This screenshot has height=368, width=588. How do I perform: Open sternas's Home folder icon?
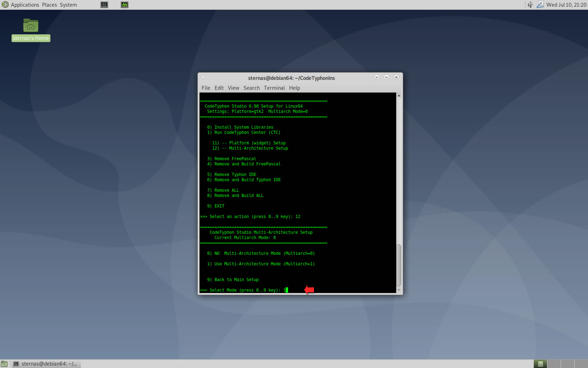coord(31,26)
